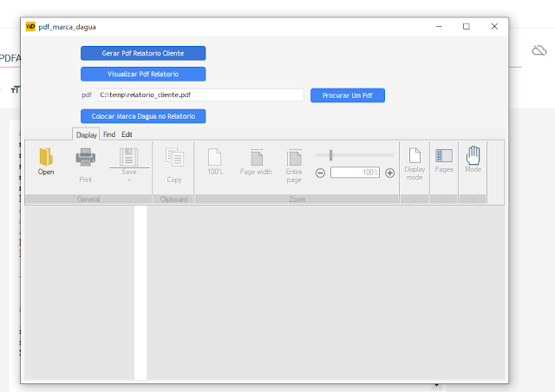Expand the arrow below Pages
The image size is (555, 392).
444,200
